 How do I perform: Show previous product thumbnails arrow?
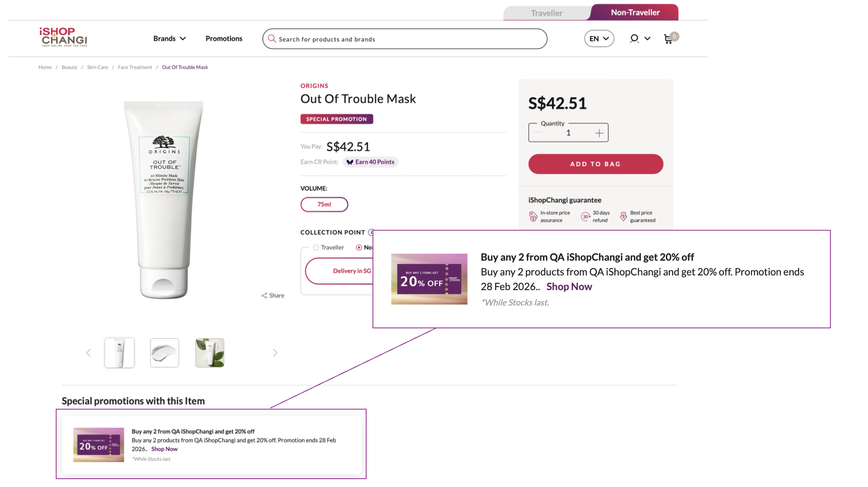pyautogui.click(x=89, y=353)
